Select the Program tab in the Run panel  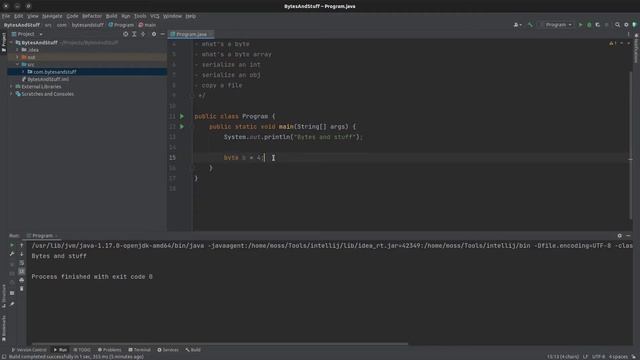click(x=42, y=236)
